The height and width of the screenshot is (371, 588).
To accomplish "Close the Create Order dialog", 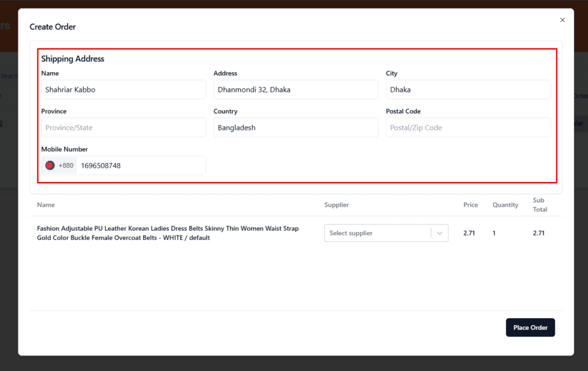I will click(562, 20).
